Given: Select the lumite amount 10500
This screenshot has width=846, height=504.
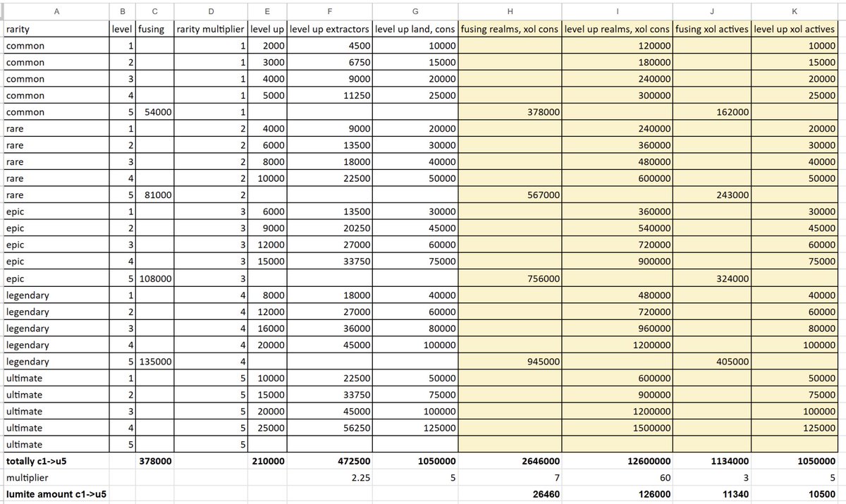Looking at the screenshot, I should click(x=796, y=494).
